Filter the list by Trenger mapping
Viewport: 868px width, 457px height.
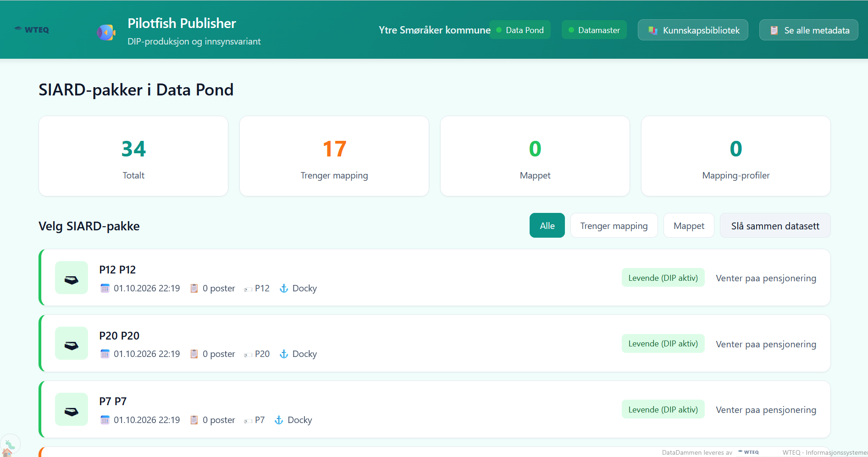tap(614, 225)
